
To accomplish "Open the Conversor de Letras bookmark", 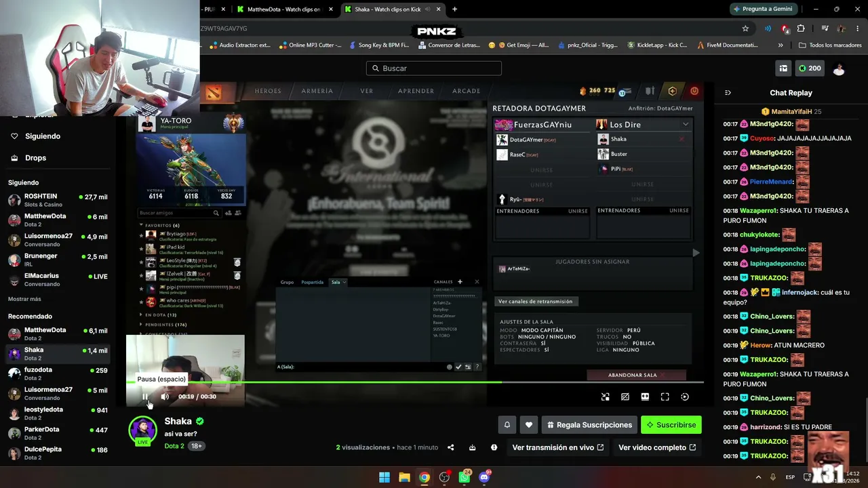I will pyautogui.click(x=449, y=45).
